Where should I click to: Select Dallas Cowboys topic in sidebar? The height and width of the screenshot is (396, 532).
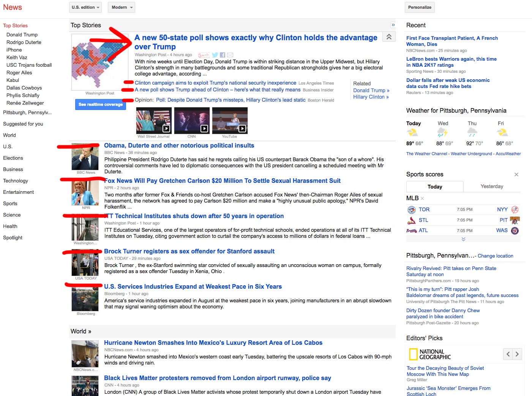24,88
